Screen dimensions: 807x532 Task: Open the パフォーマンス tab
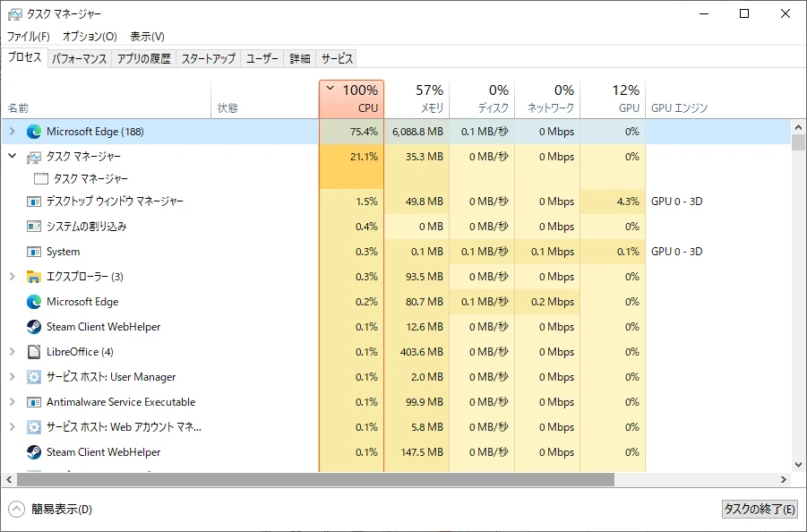[x=79, y=59]
